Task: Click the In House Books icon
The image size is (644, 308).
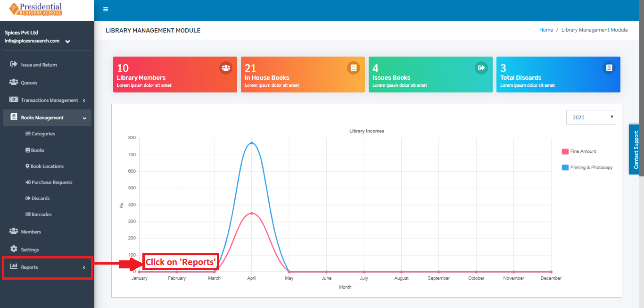Action: click(354, 68)
